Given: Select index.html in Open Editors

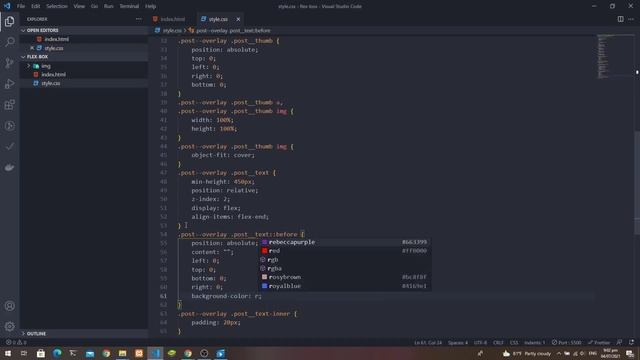Looking at the screenshot, I should tap(84, 39).
